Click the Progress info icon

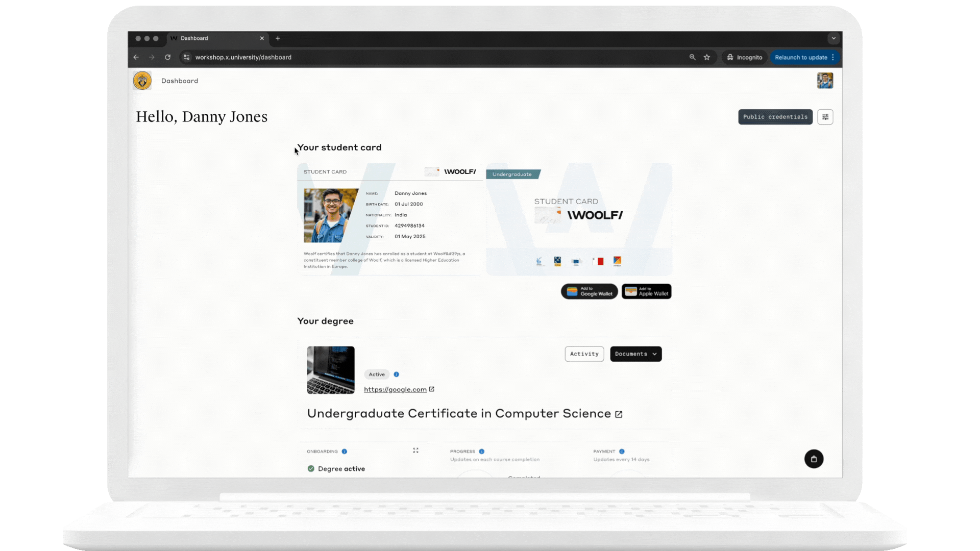481,451
